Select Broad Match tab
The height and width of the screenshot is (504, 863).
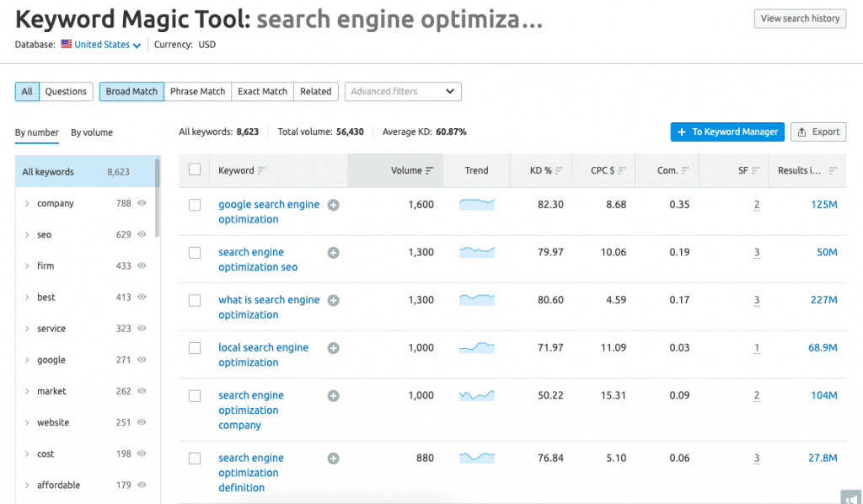coord(131,91)
